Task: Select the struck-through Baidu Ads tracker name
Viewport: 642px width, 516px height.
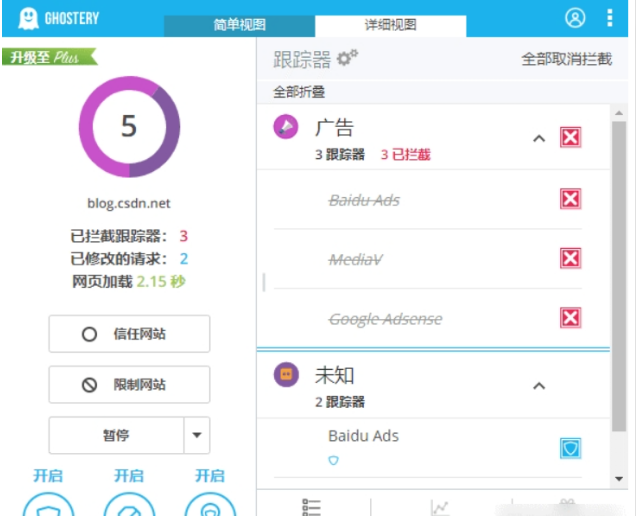Action: pos(364,201)
